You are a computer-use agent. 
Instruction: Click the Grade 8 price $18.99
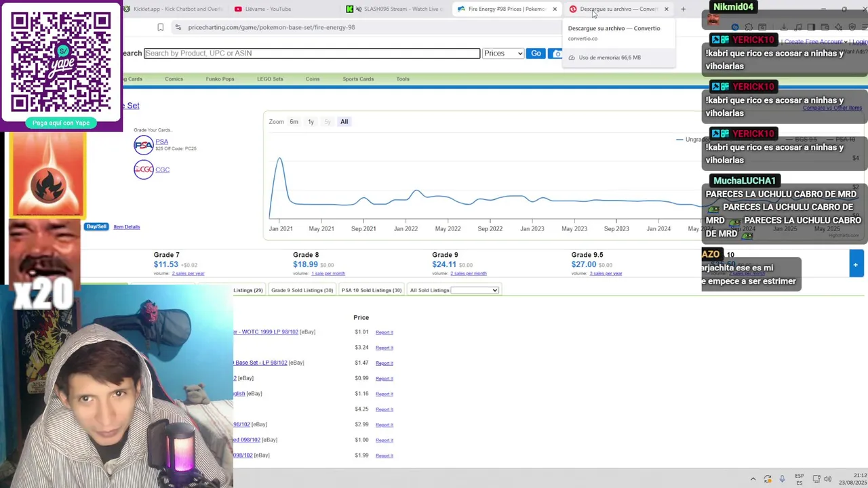click(x=305, y=264)
